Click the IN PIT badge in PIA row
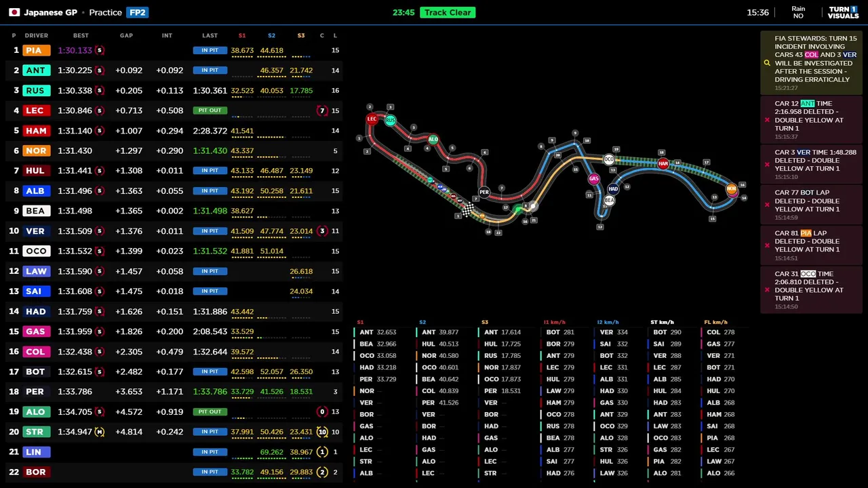Image resolution: width=868 pixels, height=488 pixels. 210,50
